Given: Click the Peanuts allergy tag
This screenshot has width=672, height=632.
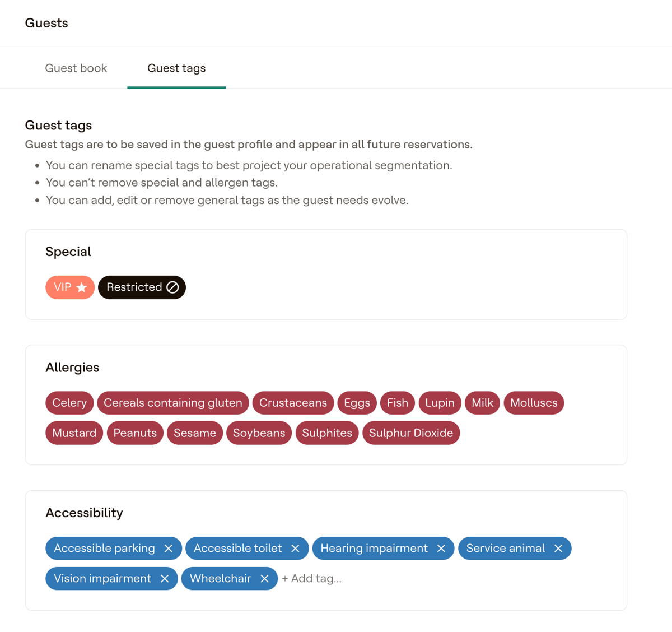Looking at the screenshot, I should (x=135, y=433).
